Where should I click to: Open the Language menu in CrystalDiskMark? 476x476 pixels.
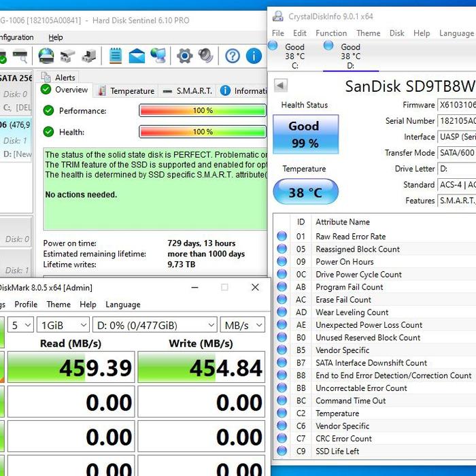point(123,304)
